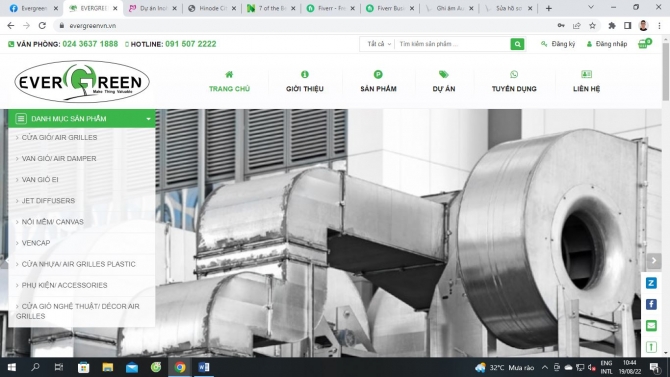Click the green search button icon
The height and width of the screenshot is (377, 670).
pyautogui.click(x=517, y=44)
